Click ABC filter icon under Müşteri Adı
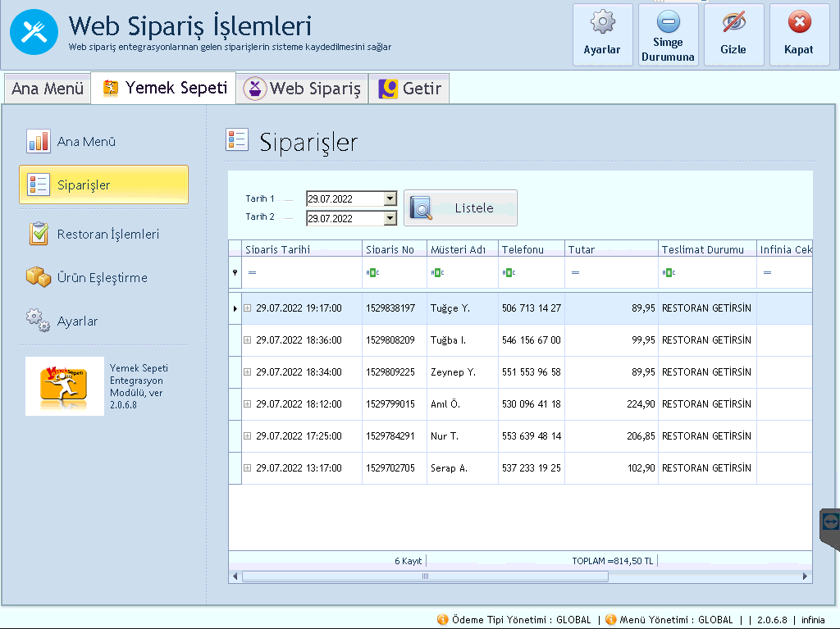The width and height of the screenshot is (840, 629). (x=437, y=273)
